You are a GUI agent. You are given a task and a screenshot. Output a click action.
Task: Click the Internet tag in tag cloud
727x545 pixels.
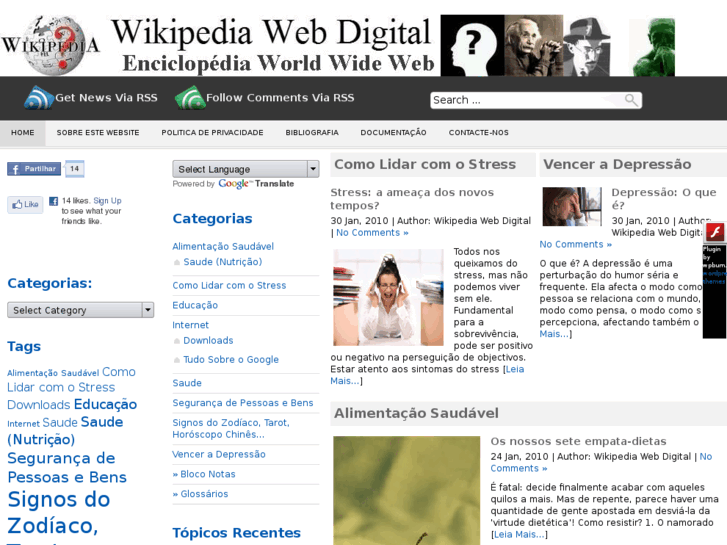tap(23, 423)
